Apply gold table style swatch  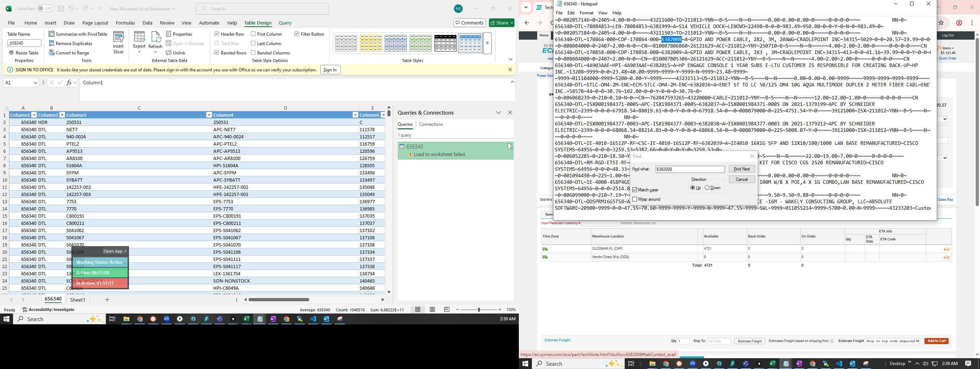[x=370, y=43]
